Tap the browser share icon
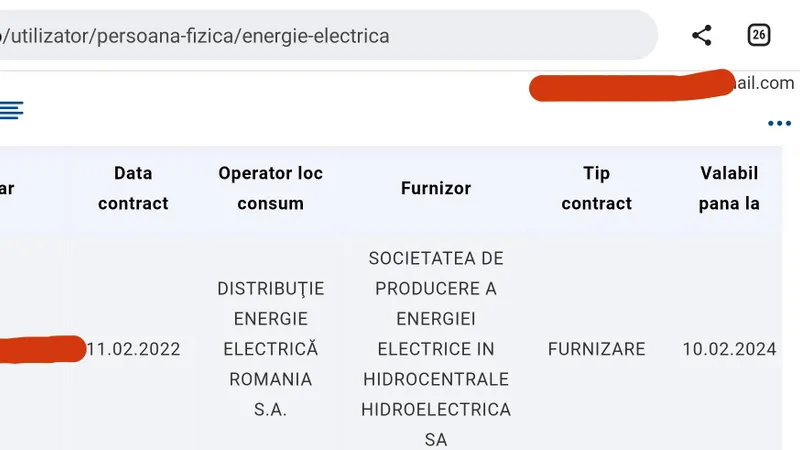 pyautogui.click(x=702, y=35)
